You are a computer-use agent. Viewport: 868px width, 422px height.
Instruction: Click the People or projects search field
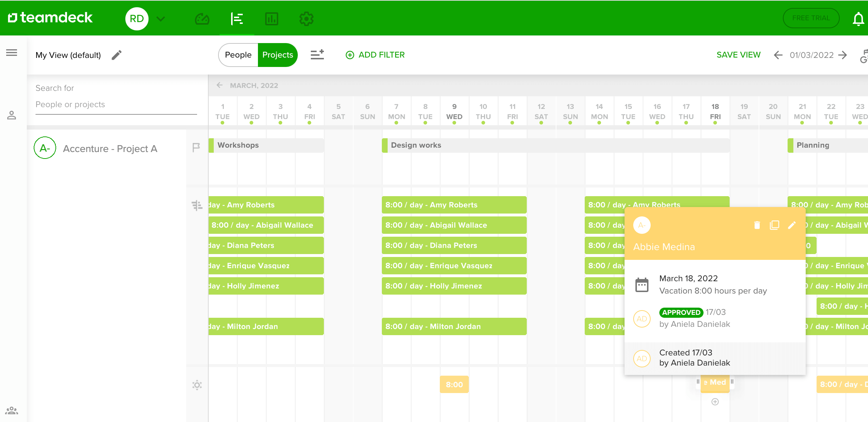pyautogui.click(x=116, y=105)
